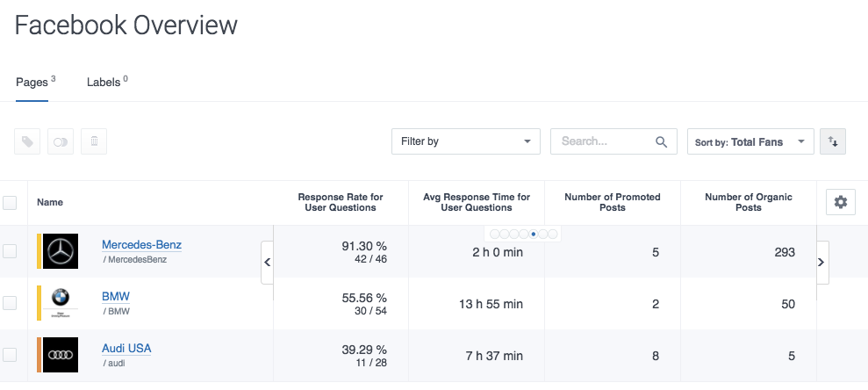This screenshot has width=868, height=390.
Task: Click Number of Organic Posts header
Action: coord(749,202)
